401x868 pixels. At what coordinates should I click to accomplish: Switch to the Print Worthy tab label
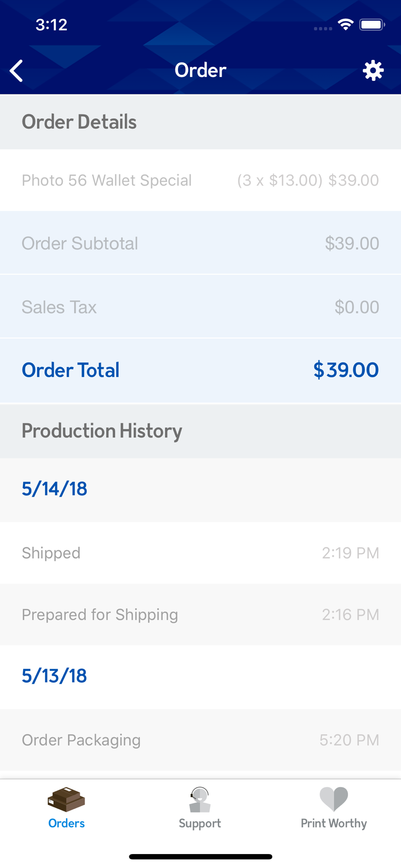tap(333, 823)
